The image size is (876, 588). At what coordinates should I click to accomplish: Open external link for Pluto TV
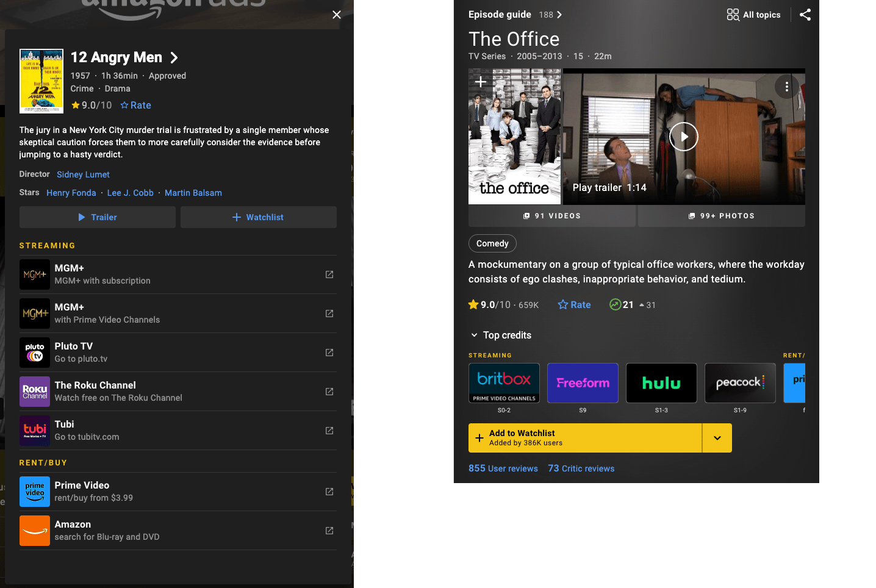(x=329, y=353)
